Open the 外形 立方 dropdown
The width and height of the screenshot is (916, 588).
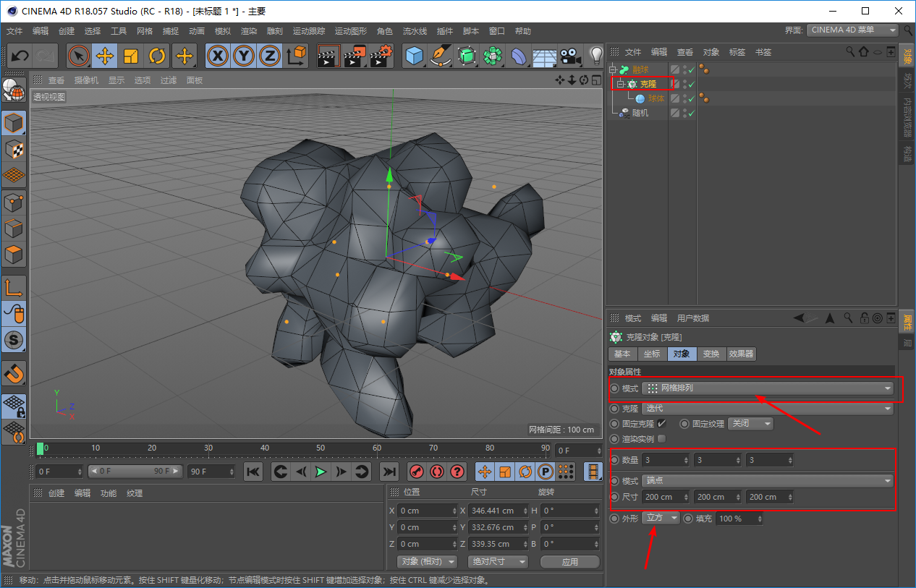661,518
